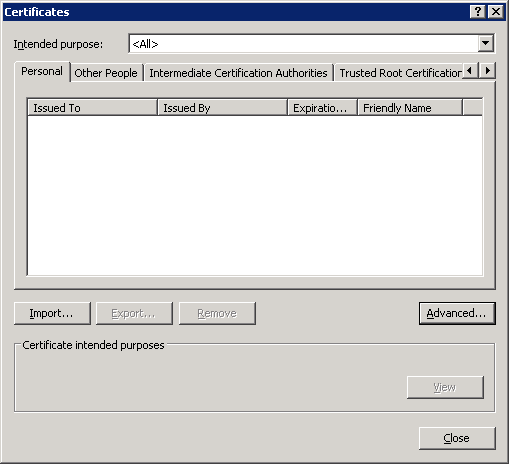
Task: Click the question mark help icon
Action: pyautogui.click(x=477, y=12)
